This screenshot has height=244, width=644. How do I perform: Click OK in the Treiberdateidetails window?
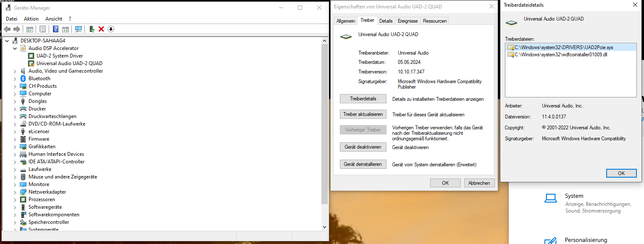pos(621,173)
